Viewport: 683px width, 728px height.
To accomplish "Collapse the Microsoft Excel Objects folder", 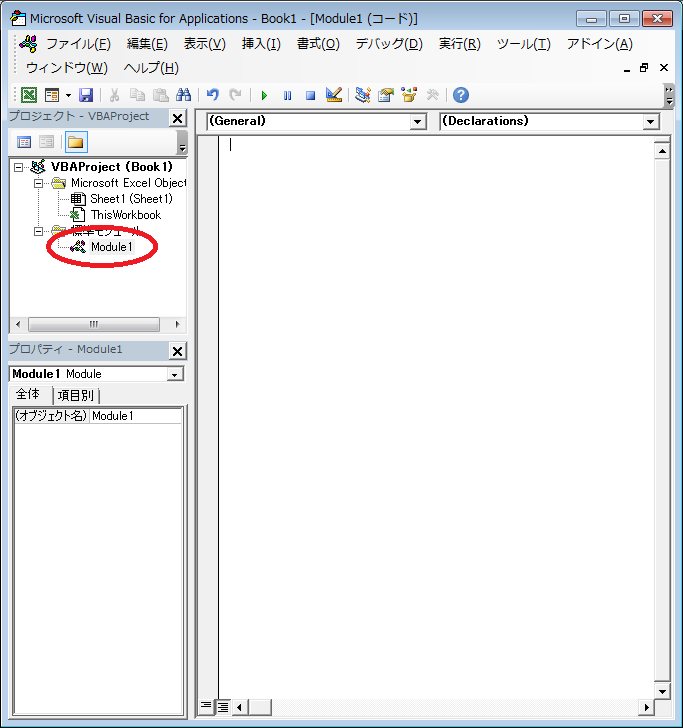I will (39, 183).
